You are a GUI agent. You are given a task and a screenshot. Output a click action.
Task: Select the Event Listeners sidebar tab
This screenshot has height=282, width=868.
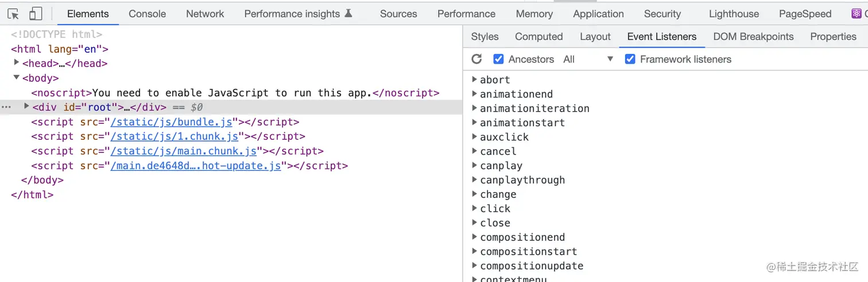point(662,36)
